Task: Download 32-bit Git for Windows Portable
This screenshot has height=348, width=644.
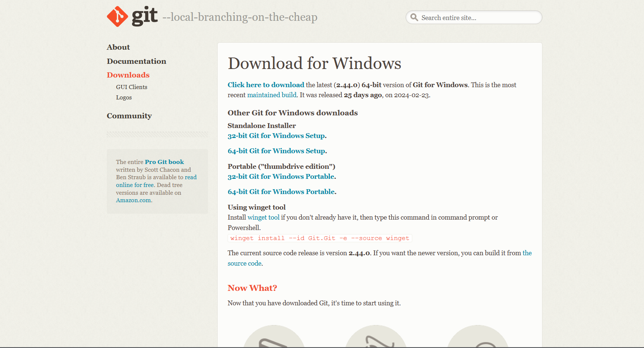Action: 281,177
